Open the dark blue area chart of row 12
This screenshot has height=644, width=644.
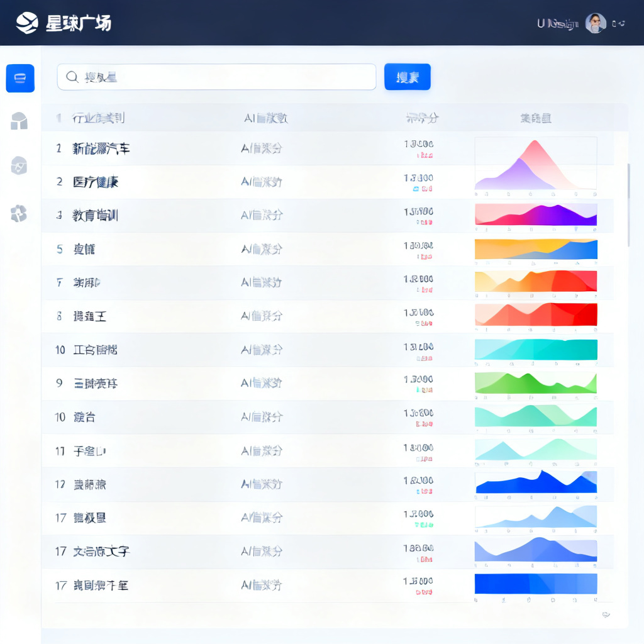[x=536, y=482]
